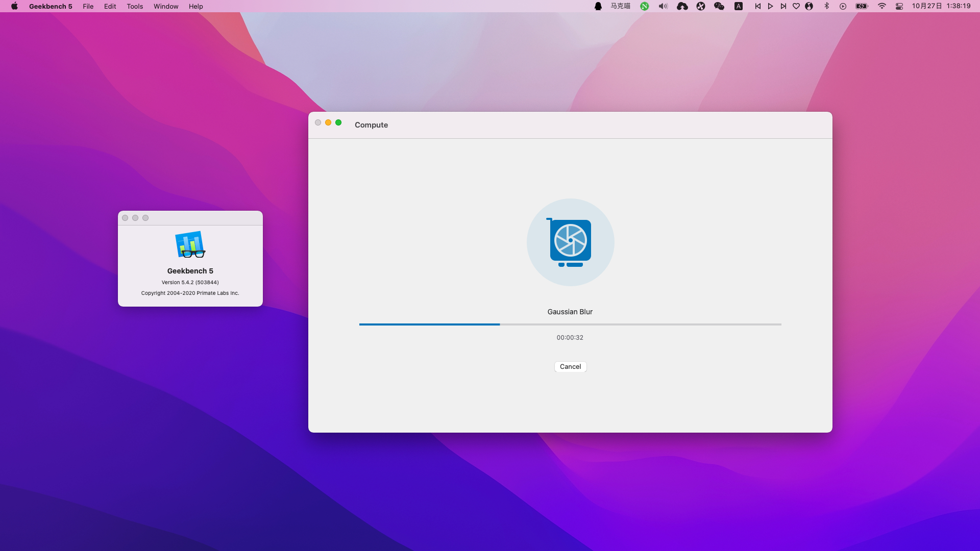Open WeChat from the menu bar
Viewport: 980px width, 551px height.
pyautogui.click(x=719, y=6)
